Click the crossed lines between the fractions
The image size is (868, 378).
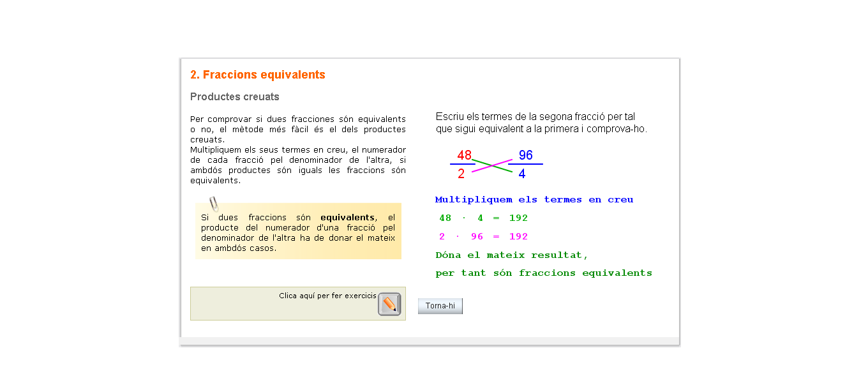[x=492, y=165]
